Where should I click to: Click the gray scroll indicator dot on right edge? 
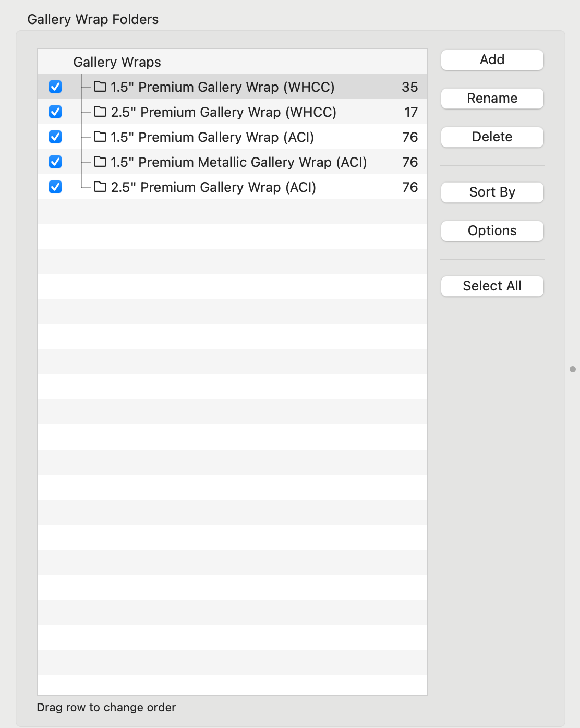pyautogui.click(x=573, y=369)
